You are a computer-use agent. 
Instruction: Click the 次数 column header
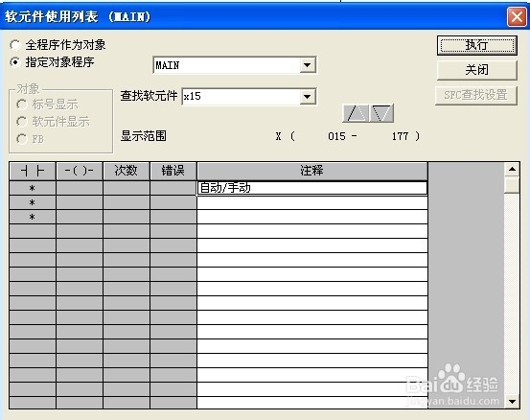(127, 171)
